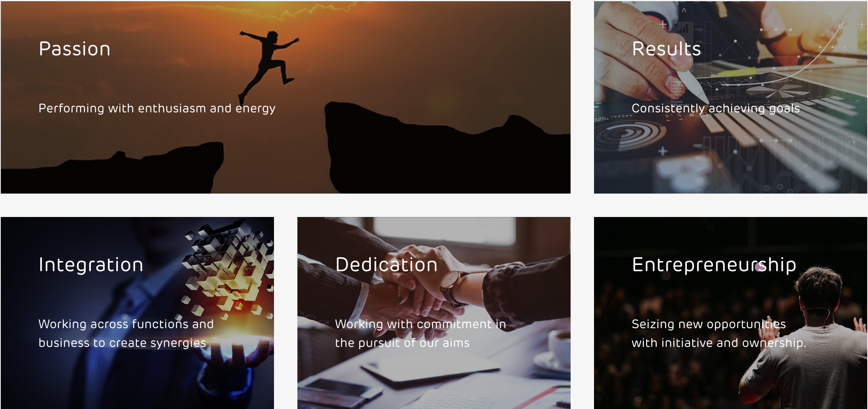868x409 pixels.
Task: Open the Results value card
Action: tap(731, 97)
